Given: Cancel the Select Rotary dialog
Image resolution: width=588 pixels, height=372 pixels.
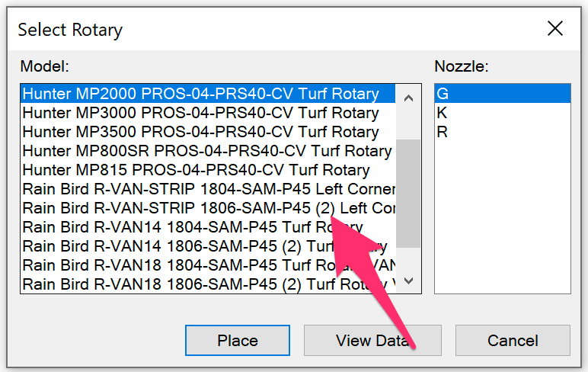Looking at the screenshot, I should [513, 341].
